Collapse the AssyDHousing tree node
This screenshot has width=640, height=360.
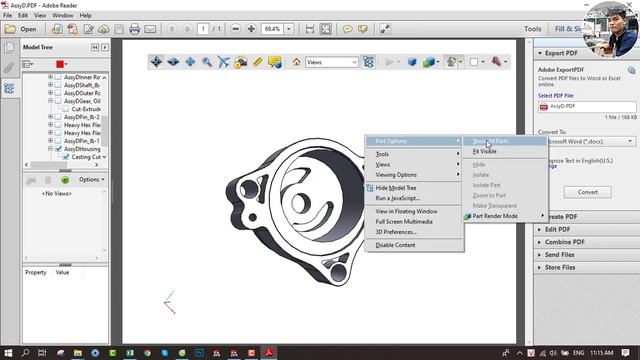pyautogui.click(x=50, y=149)
